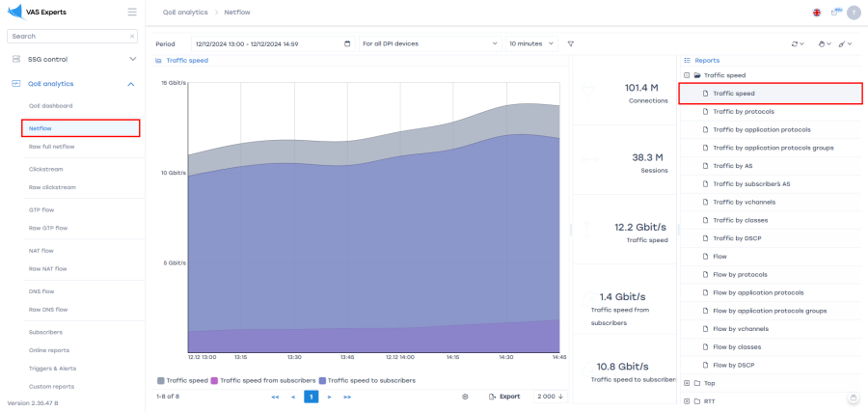This screenshot has width=868, height=412.
Task: Open the auto-refresh options dropdown
Action: (x=797, y=43)
